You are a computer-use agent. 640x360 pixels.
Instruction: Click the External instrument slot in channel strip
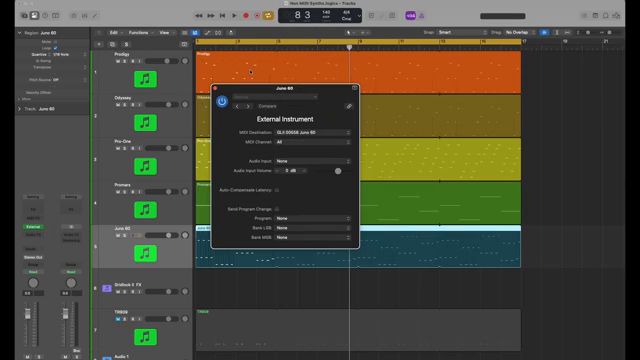33,227
